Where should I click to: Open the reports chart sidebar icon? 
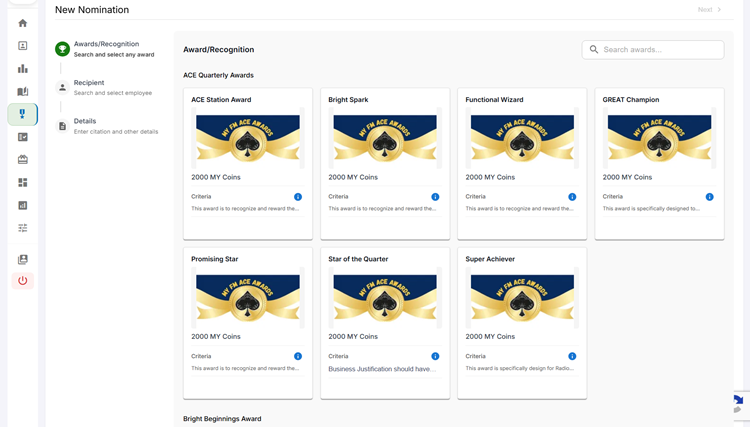(22, 205)
